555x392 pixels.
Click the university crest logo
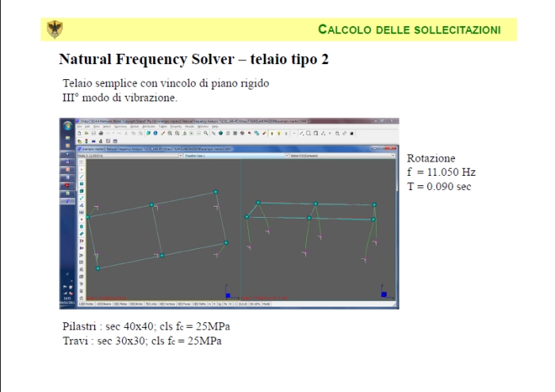pyautogui.click(x=55, y=29)
